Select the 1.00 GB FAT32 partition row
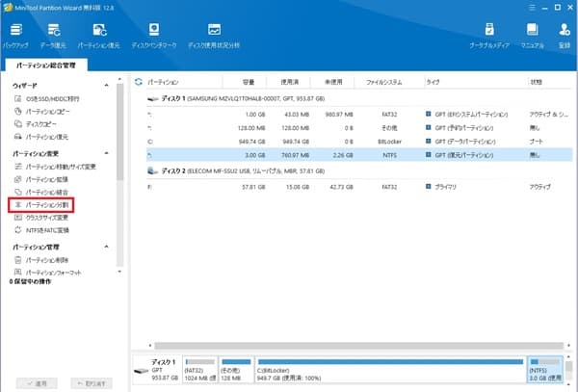Screen dimensions: 578x392 [359, 115]
